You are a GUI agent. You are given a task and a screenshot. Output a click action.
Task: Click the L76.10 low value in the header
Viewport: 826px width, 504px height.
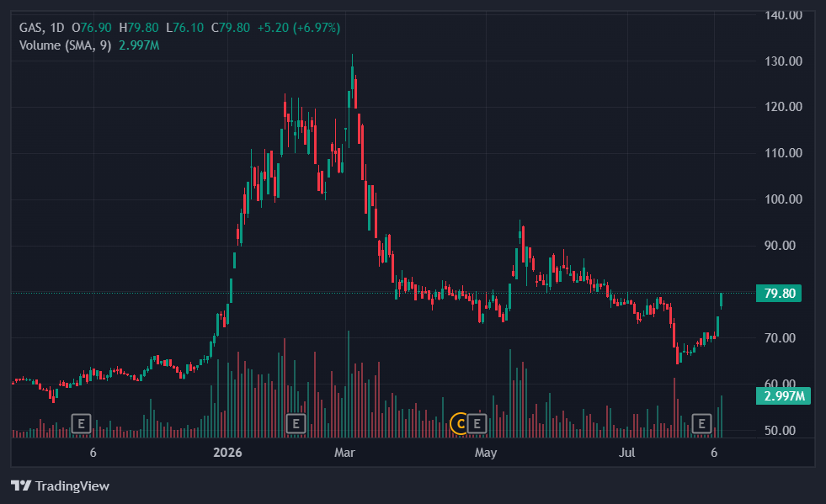185,28
